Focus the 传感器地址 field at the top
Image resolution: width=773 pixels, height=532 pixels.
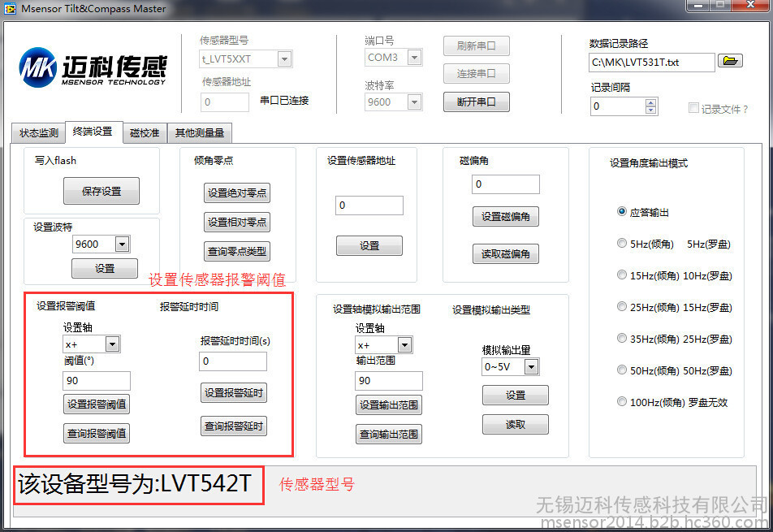(225, 102)
